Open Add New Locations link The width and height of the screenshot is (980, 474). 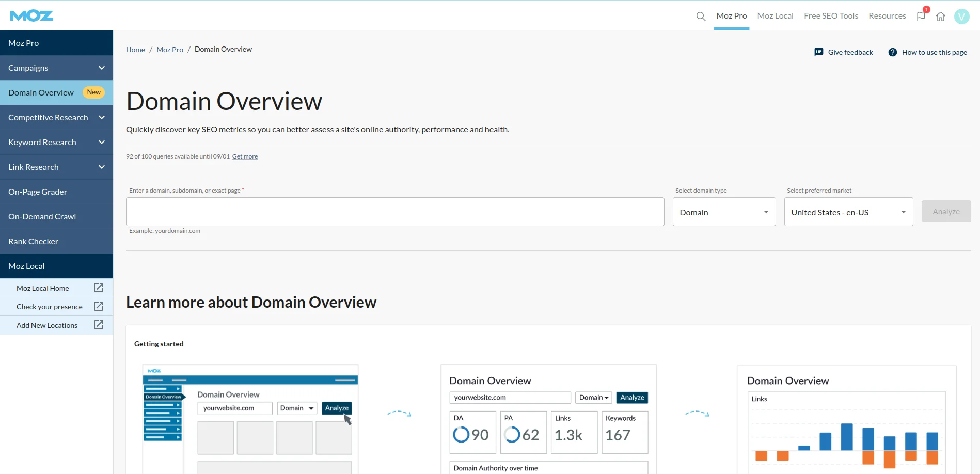[x=46, y=325]
